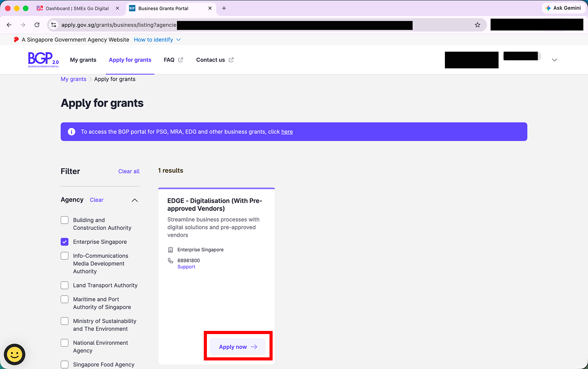Open the FAQ external link
Image resolution: width=588 pixels, height=369 pixels.
point(173,60)
